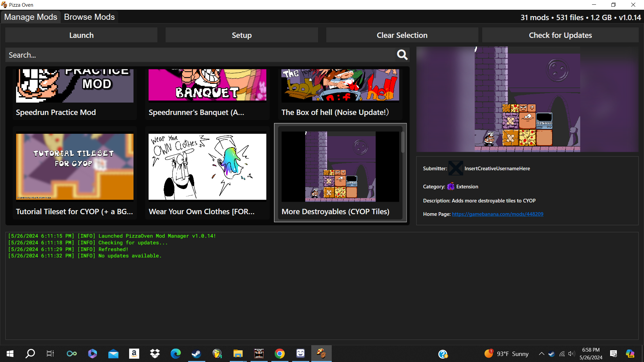
Task: Open the gamebanana.com home page link
Action: coord(497,214)
